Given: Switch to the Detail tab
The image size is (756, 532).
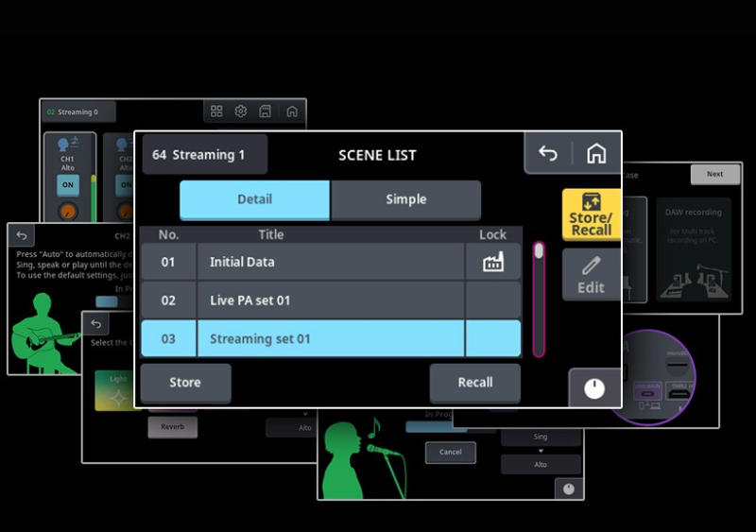Looking at the screenshot, I should click(254, 199).
